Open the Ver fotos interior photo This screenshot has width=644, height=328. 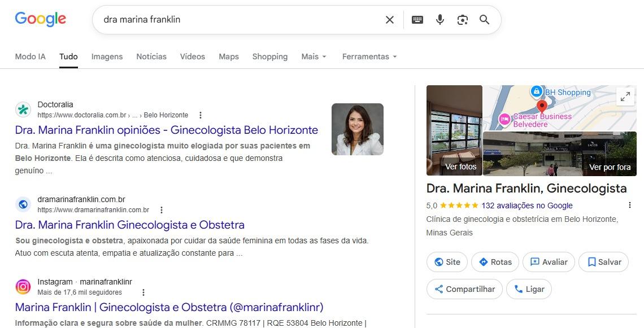[x=454, y=130]
